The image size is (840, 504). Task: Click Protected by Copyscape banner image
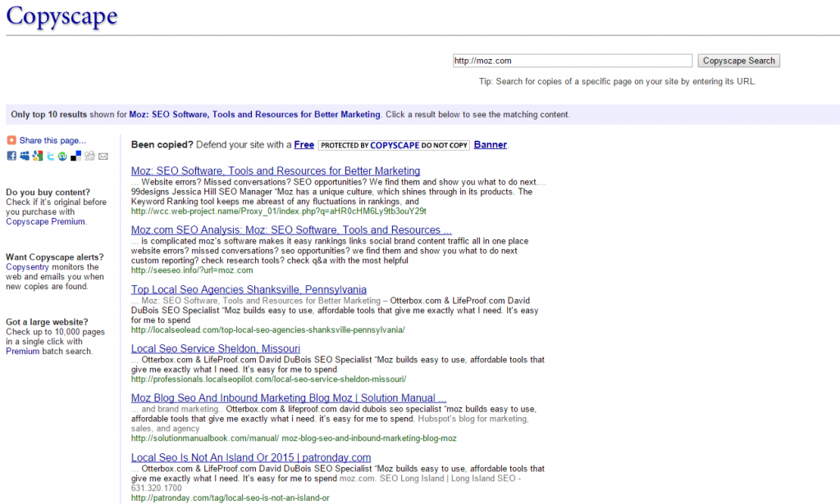394,145
